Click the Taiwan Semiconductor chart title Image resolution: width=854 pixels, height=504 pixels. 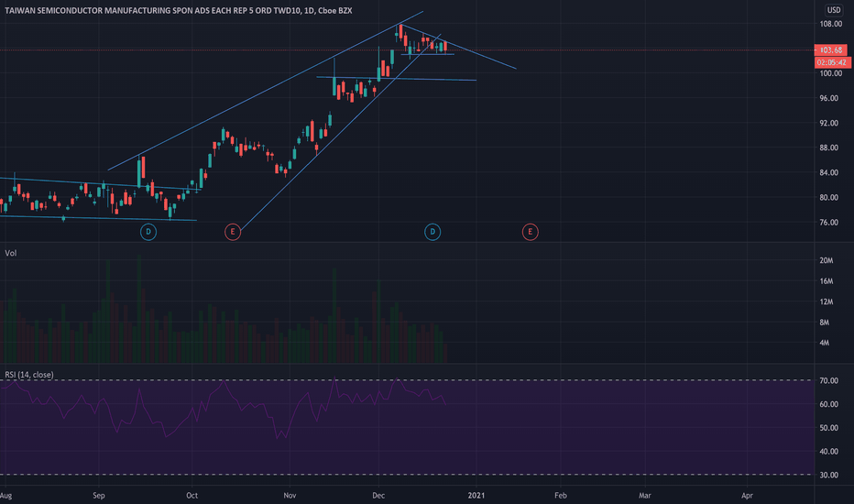click(178, 10)
